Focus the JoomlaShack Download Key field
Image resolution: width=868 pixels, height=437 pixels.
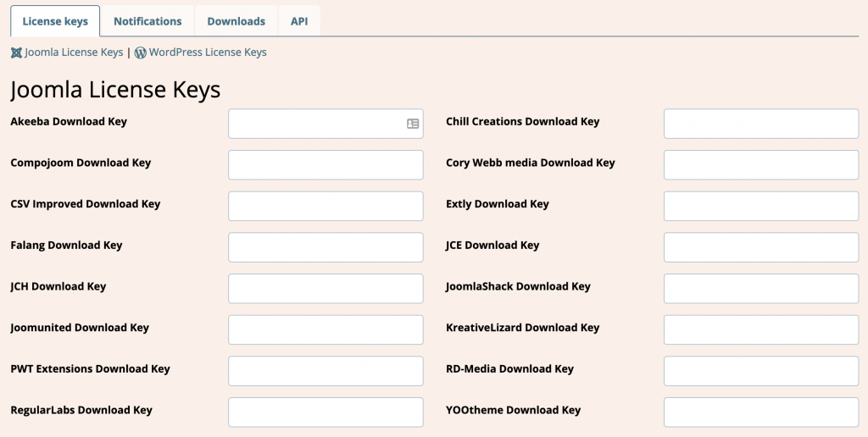[761, 288]
